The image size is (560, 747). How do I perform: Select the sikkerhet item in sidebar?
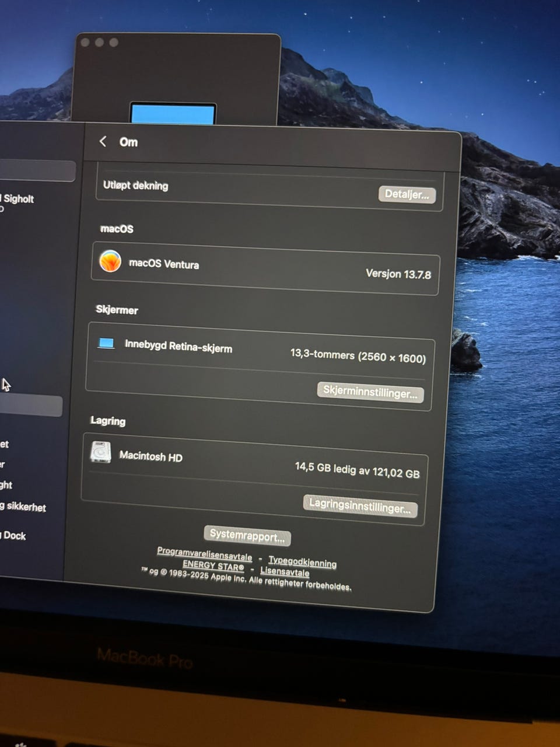tap(23, 507)
